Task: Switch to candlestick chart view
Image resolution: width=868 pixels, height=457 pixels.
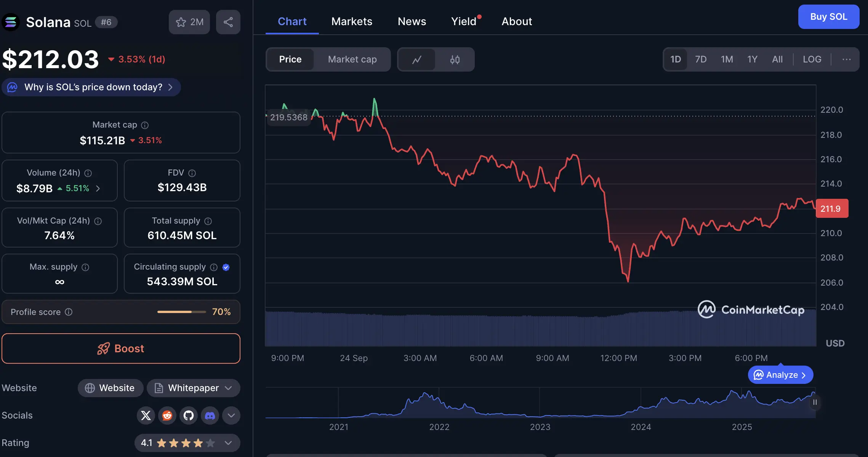Action: [455, 59]
